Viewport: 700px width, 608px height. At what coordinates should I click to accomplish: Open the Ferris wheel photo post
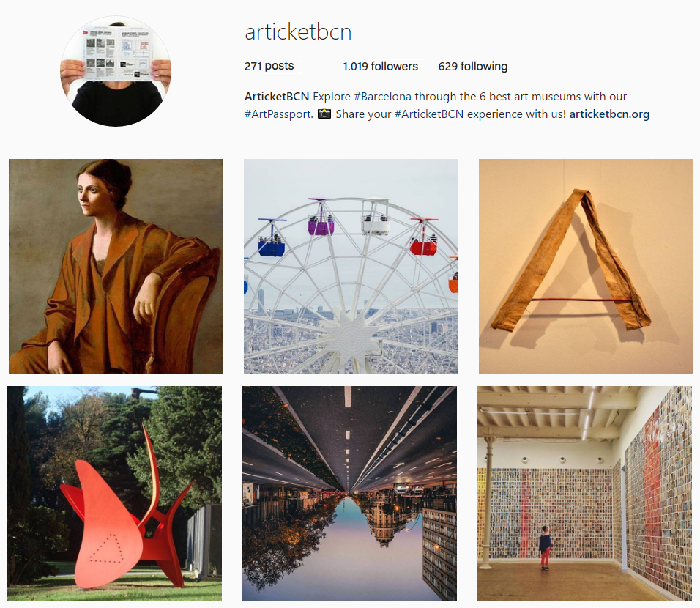pos(351,266)
